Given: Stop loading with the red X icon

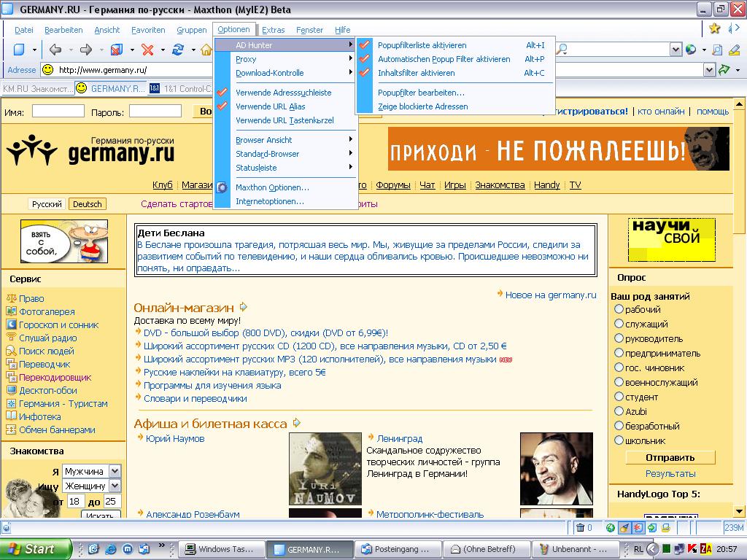Looking at the screenshot, I should [147, 50].
